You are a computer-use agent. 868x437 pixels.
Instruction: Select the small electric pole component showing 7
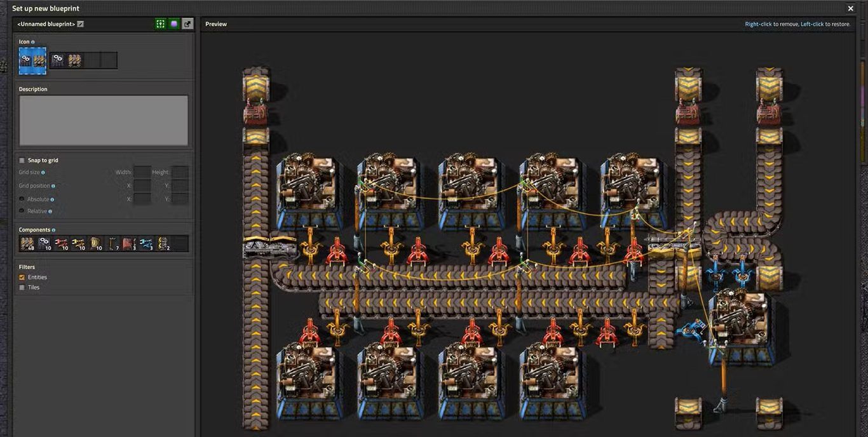tap(112, 243)
